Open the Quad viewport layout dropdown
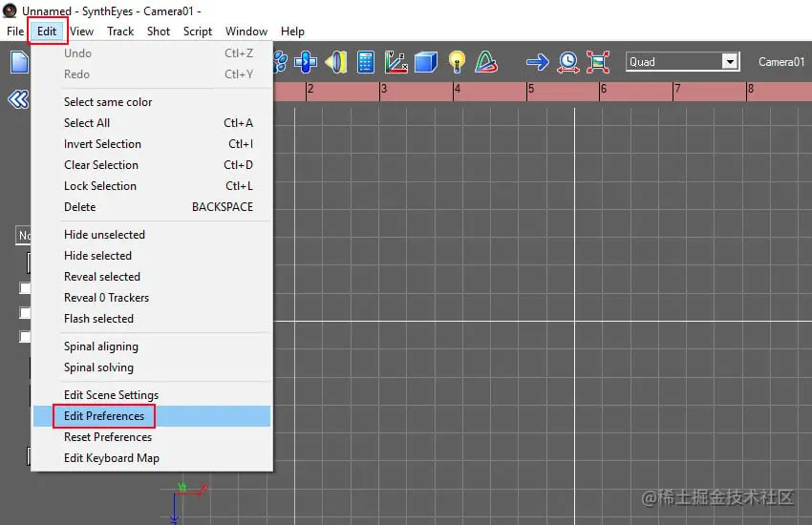The image size is (812, 525). coord(682,61)
